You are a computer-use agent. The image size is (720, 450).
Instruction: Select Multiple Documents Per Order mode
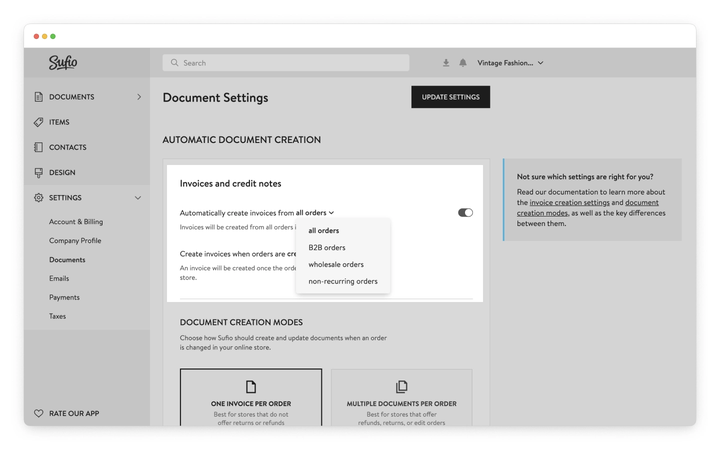[401, 398]
